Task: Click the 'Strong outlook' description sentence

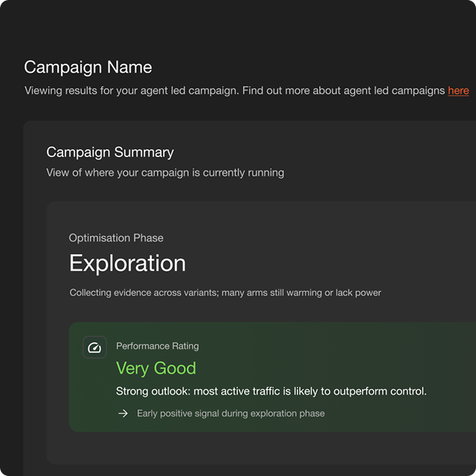Action: click(271, 391)
